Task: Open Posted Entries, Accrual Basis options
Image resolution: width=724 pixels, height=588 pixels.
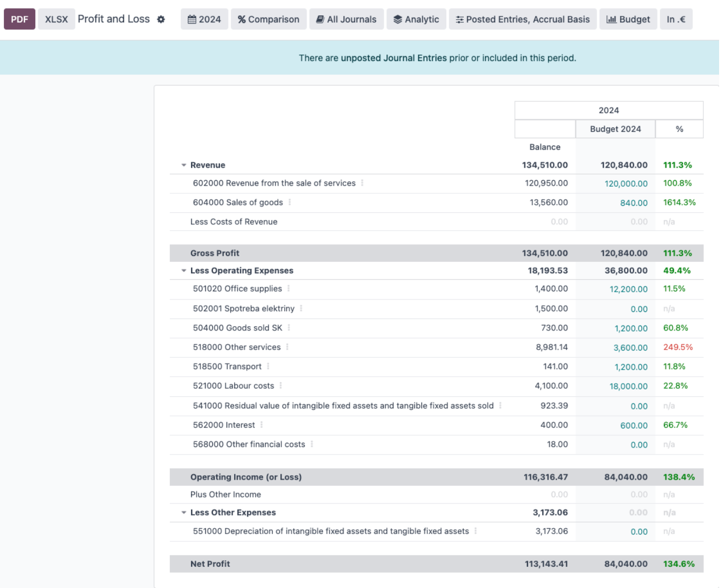Action: (x=523, y=20)
